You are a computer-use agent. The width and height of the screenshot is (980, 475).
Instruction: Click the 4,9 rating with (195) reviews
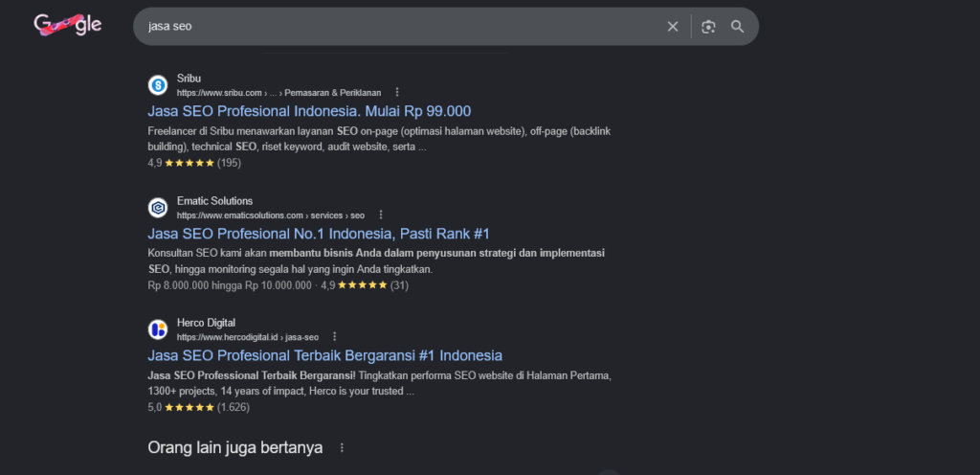coord(194,163)
